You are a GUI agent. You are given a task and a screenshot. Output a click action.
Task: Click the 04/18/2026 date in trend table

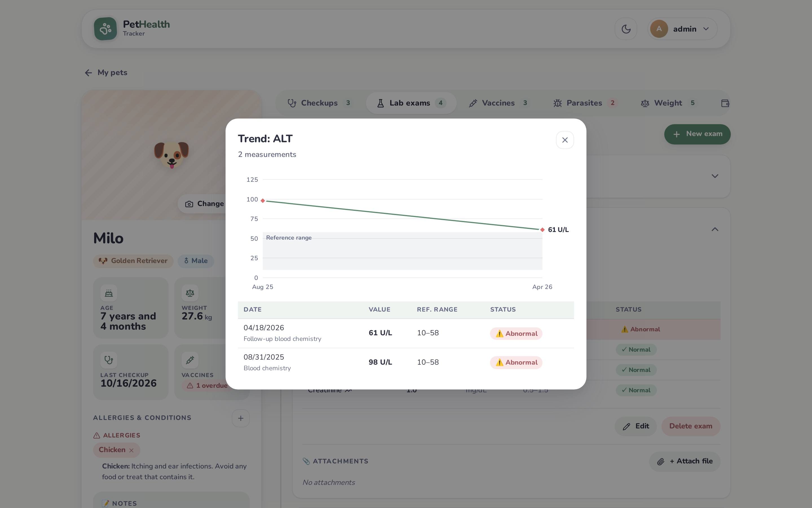coord(264,328)
